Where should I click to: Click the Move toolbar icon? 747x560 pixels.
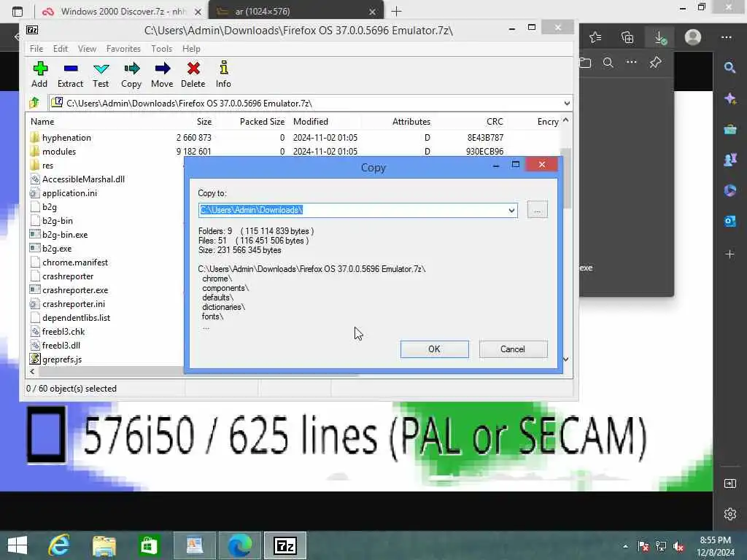162,74
